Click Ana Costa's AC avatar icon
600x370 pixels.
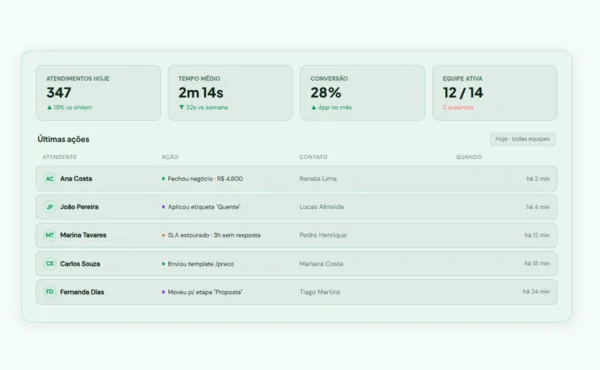[x=50, y=179]
